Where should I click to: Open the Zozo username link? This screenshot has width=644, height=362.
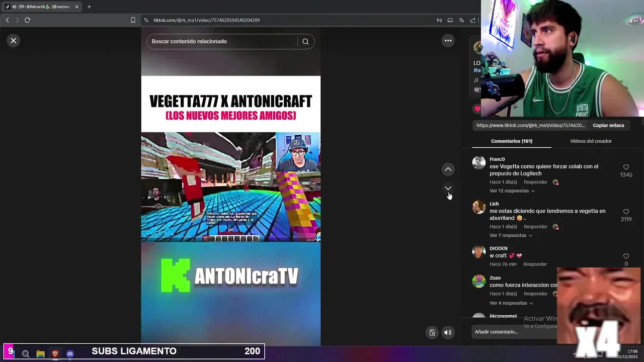click(x=495, y=278)
